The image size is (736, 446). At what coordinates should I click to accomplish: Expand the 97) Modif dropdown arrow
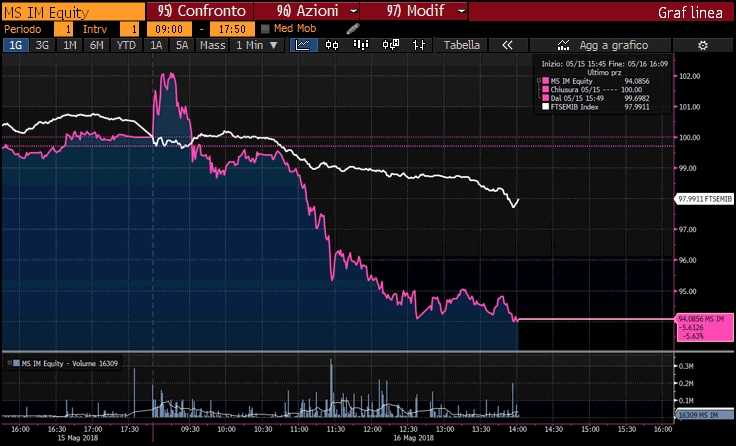point(461,11)
